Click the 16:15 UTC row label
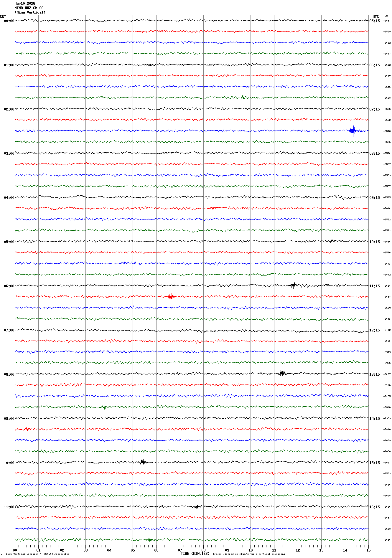 [x=375, y=507]
